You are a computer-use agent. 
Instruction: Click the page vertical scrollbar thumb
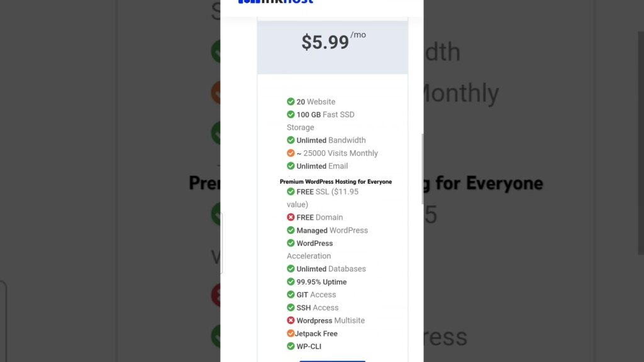(422, 168)
